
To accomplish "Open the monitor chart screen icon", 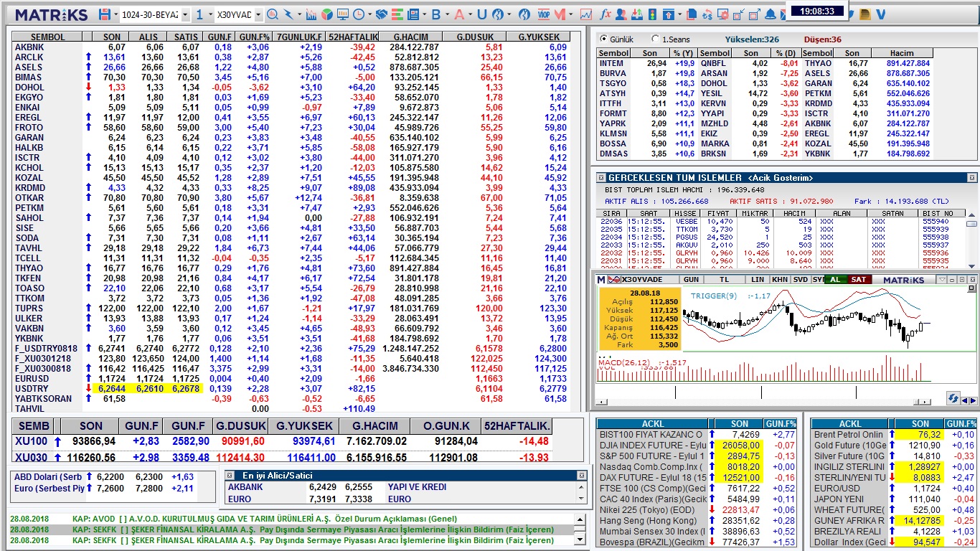I will (x=342, y=14).
